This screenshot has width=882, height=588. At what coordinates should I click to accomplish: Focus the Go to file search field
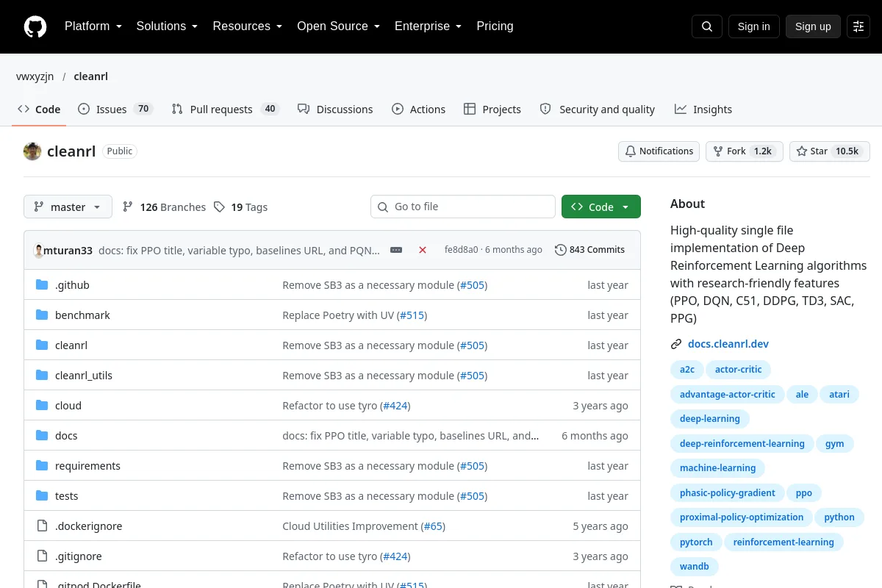463,207
